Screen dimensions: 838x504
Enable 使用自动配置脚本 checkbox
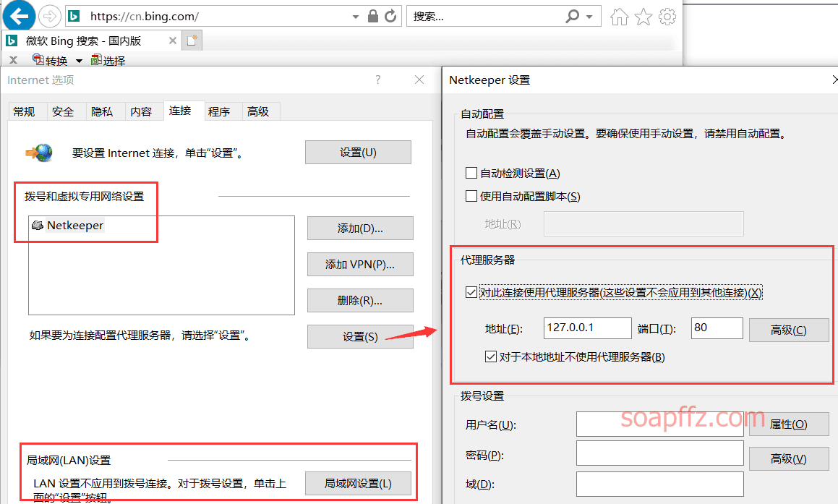(x=471, y=196)
